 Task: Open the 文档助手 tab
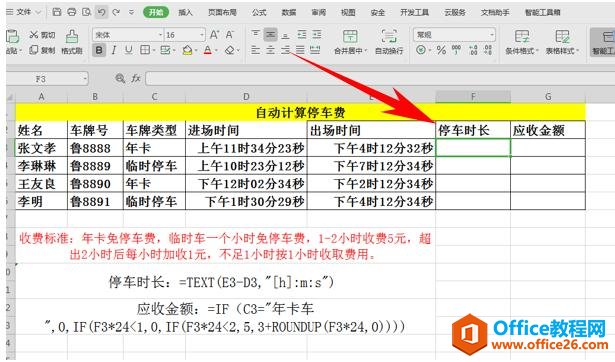[x=495, y=13]
